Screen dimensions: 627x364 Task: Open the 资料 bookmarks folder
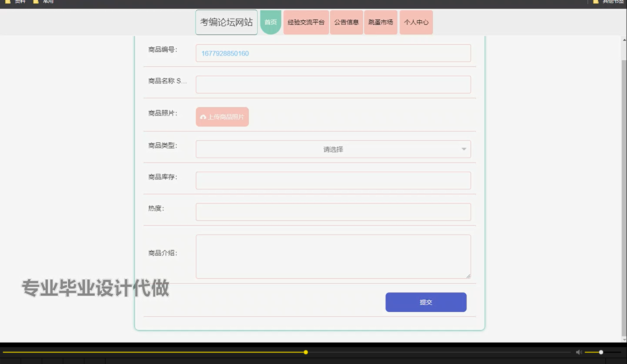click(17, 2)
